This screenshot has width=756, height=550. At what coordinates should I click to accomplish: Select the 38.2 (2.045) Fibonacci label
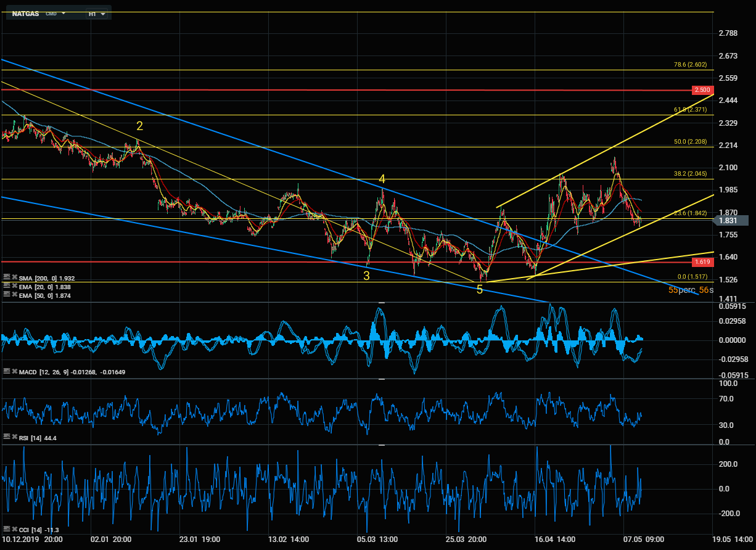[x=690, y=173]
